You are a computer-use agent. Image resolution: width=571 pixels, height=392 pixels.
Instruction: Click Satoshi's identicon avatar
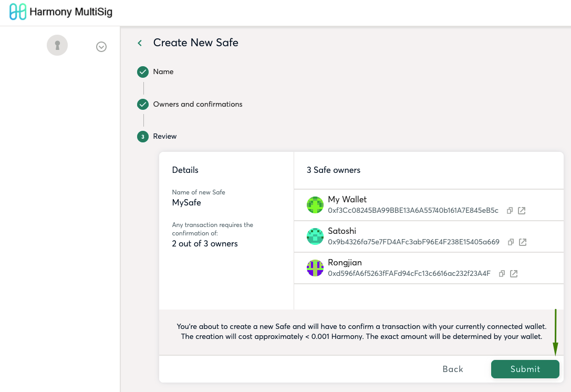click(315, 236)
